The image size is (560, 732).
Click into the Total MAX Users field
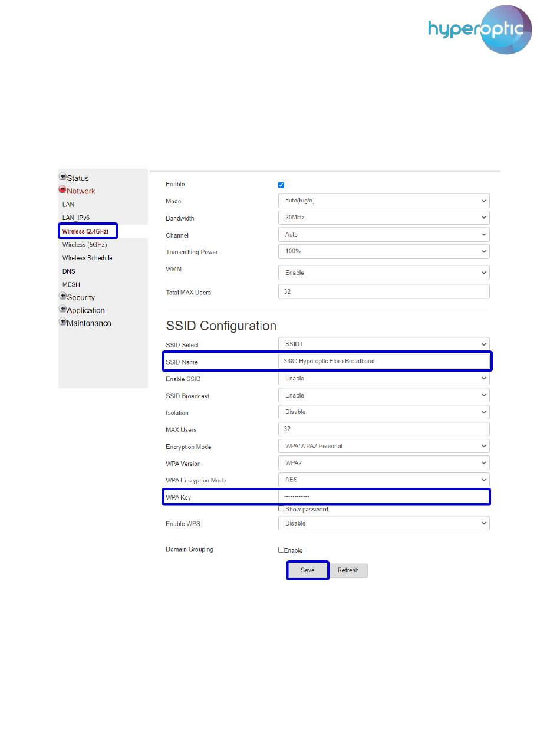point(384,291)
